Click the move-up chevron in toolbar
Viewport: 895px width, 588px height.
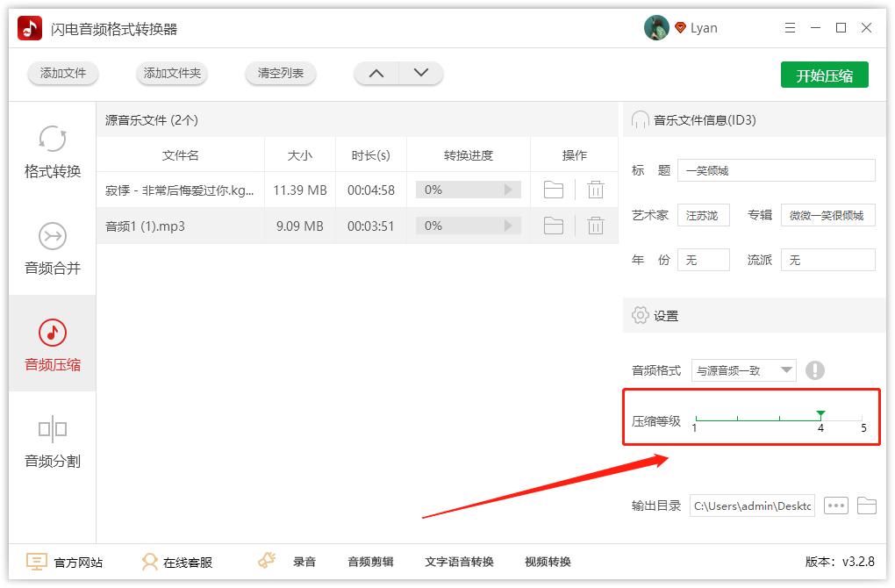(376, 74)
